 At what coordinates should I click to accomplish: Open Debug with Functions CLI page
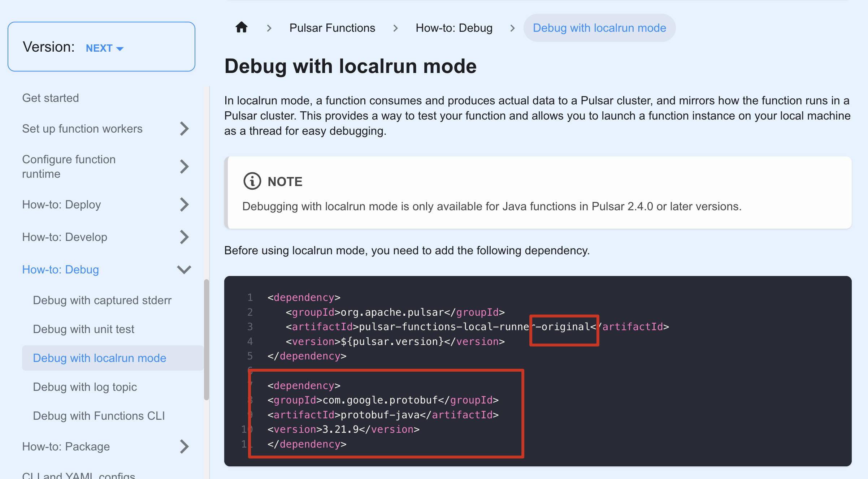(x=99, y=416)
